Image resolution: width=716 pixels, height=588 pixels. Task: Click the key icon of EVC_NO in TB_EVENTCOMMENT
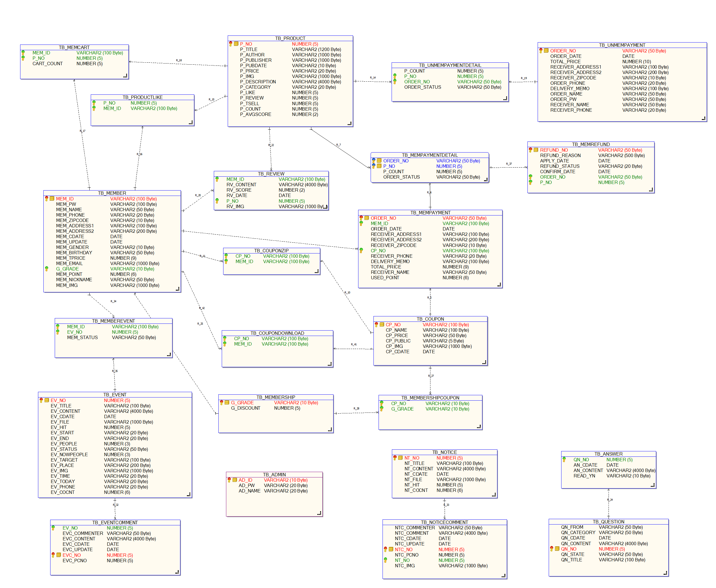click(53, 555)
